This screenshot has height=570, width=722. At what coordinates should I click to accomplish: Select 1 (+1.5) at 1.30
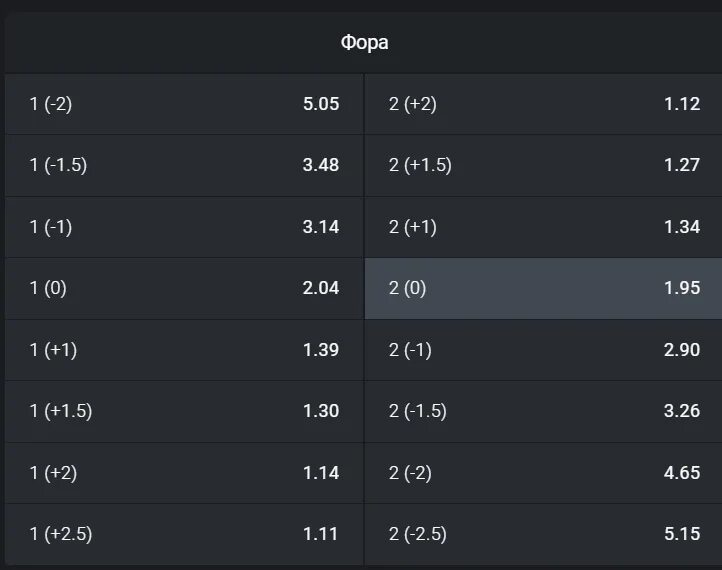[184, 411]
